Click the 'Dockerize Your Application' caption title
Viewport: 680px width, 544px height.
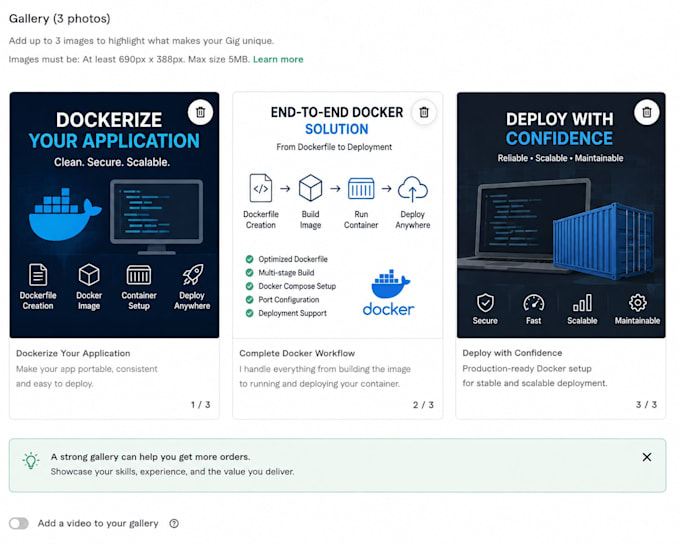[x=73, y=353]
